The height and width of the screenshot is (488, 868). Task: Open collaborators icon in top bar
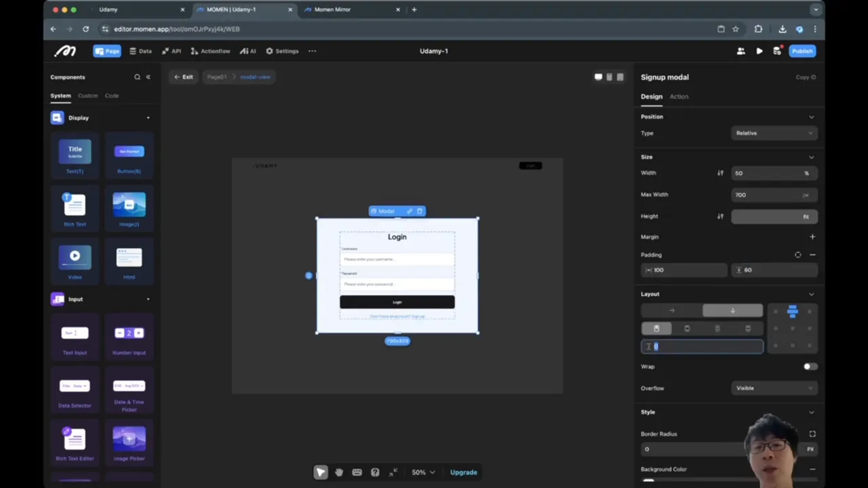(741, 51)
